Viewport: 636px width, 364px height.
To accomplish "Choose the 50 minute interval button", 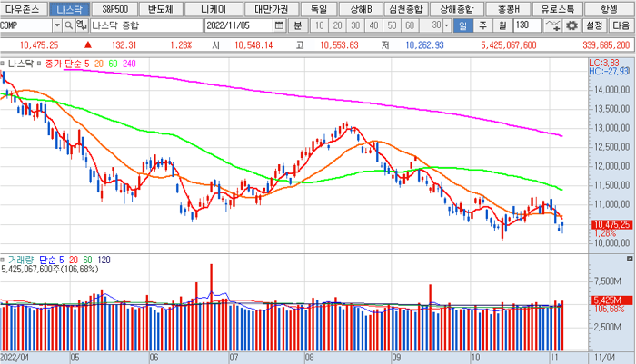I will pyautogui.click(x=392, y=25).
